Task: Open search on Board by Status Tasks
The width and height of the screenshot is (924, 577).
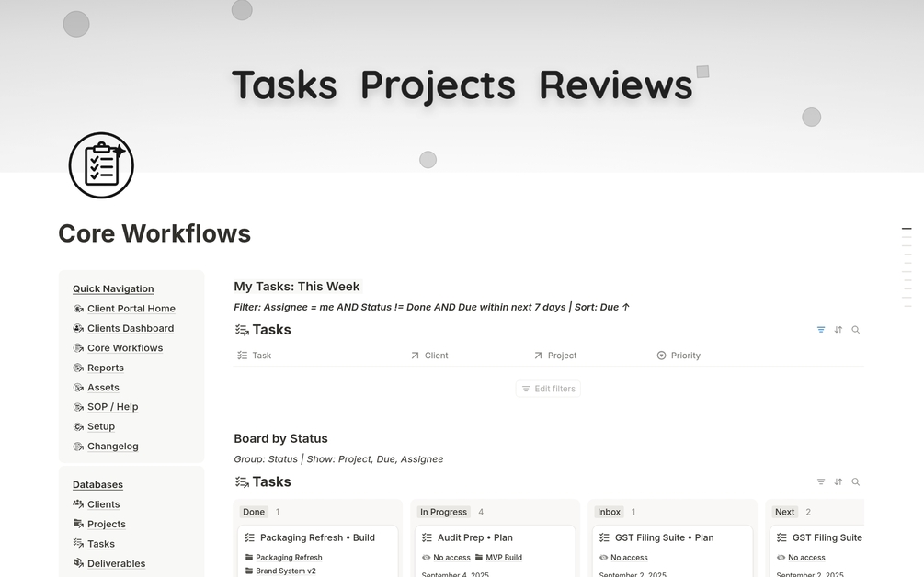Action: click(856, 482)
